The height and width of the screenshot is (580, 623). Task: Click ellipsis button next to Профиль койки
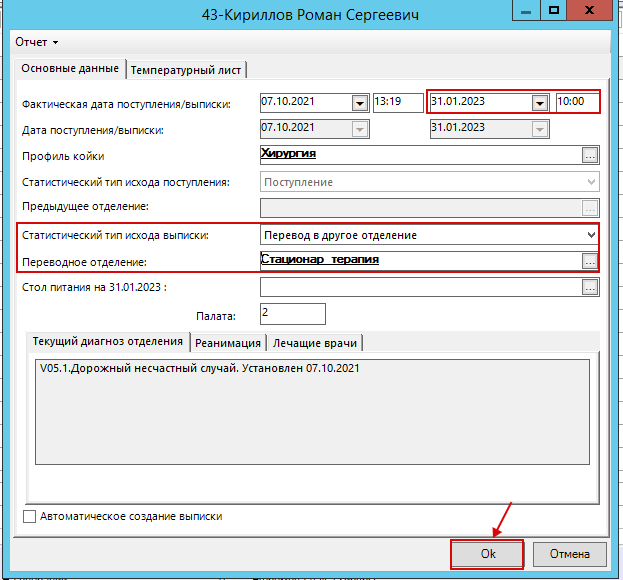(x=590, y=155)
